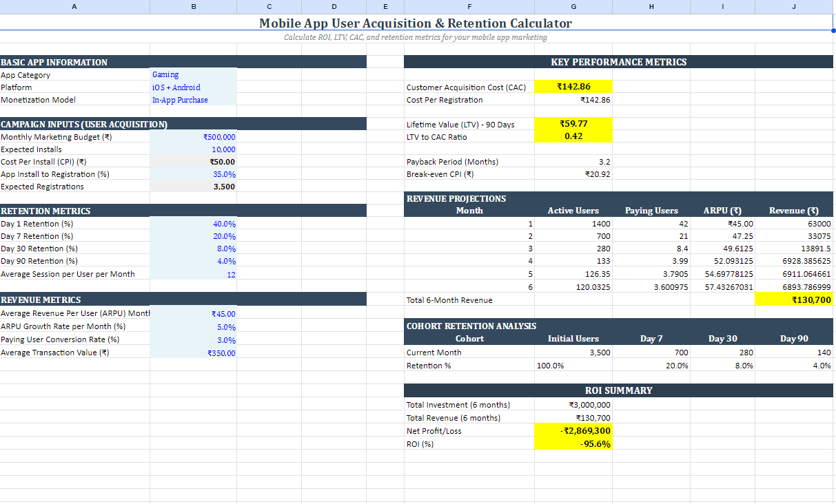Select the Mobile App calculator title cell
The image size is (836, 504).
(416, 23)
